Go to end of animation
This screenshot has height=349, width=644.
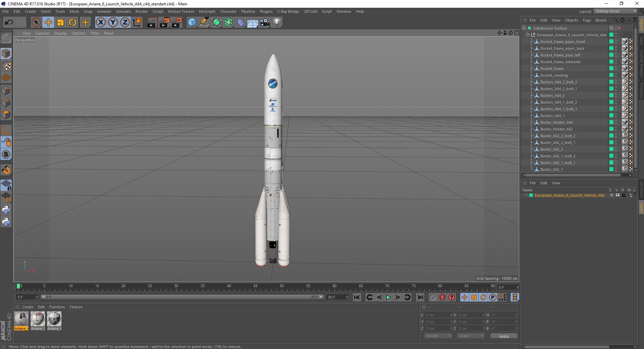click(420, 297)
